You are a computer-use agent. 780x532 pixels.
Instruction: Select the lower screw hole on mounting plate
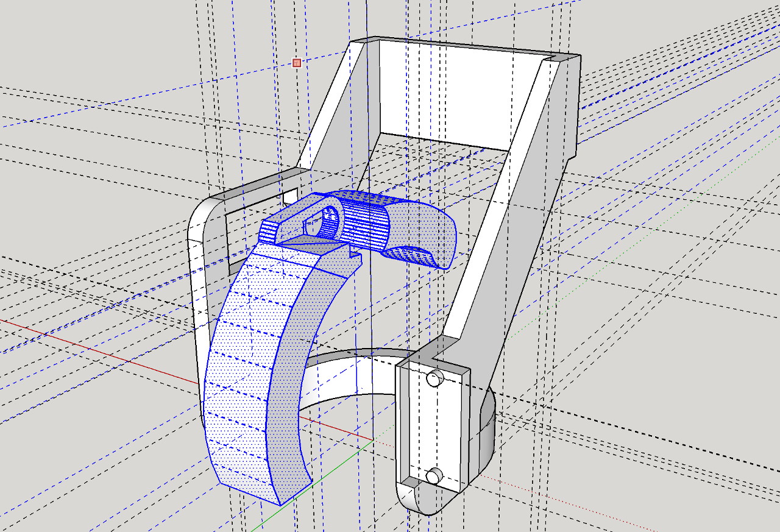click(x=434, y=475)
